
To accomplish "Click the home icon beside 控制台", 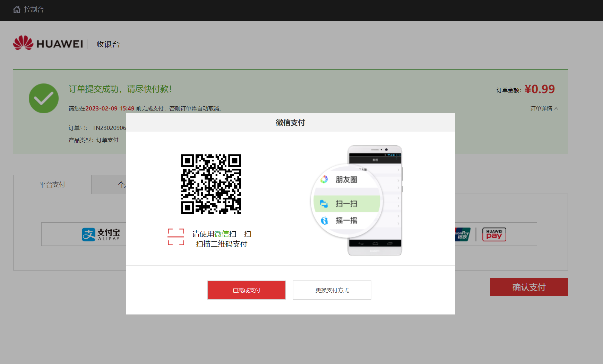I will pos(17,10).
